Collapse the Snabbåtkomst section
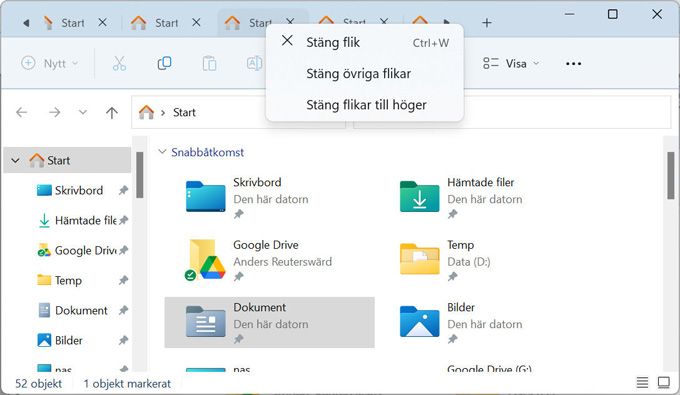 click(162, 152)
